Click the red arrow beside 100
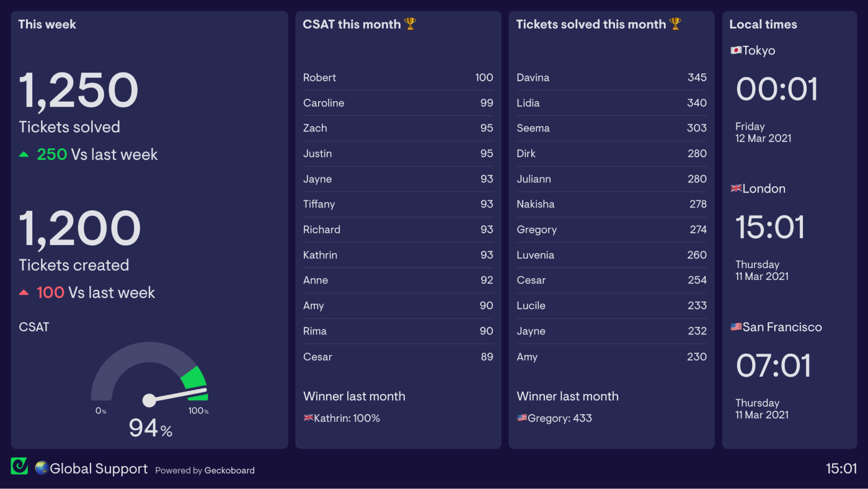This screenshot has height=489, width=868. pyautogui.click(x=25, y=292)
